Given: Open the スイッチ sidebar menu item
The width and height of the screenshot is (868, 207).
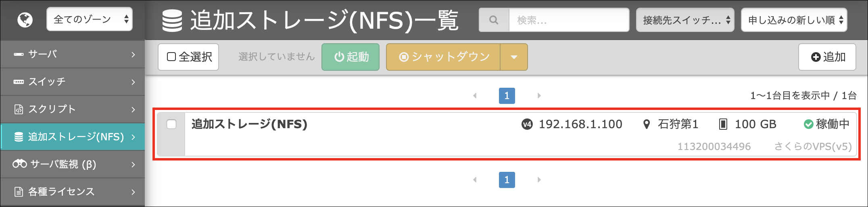Looking at the screenshot, I should coord(73,82).
